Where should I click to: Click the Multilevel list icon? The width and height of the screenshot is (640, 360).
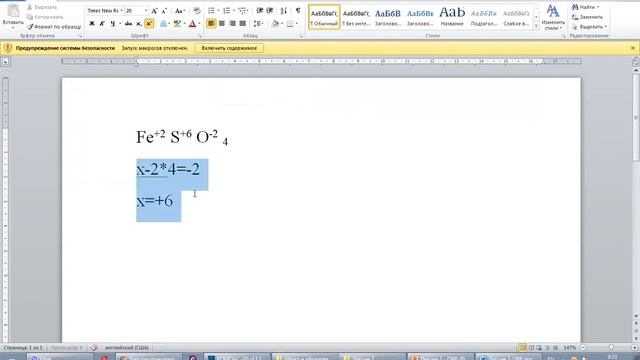pyautogui.click(x=242, y=11)
